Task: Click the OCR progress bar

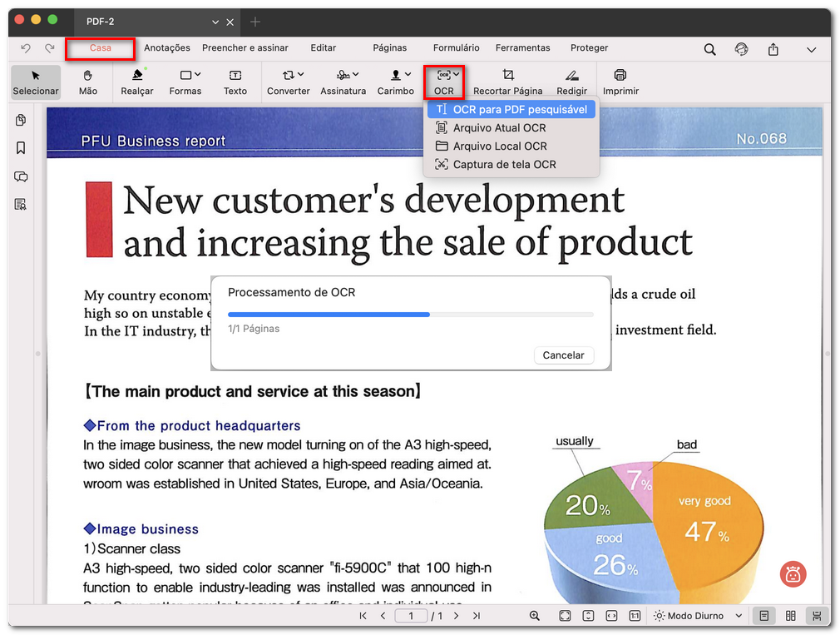Action: (412, 315)
